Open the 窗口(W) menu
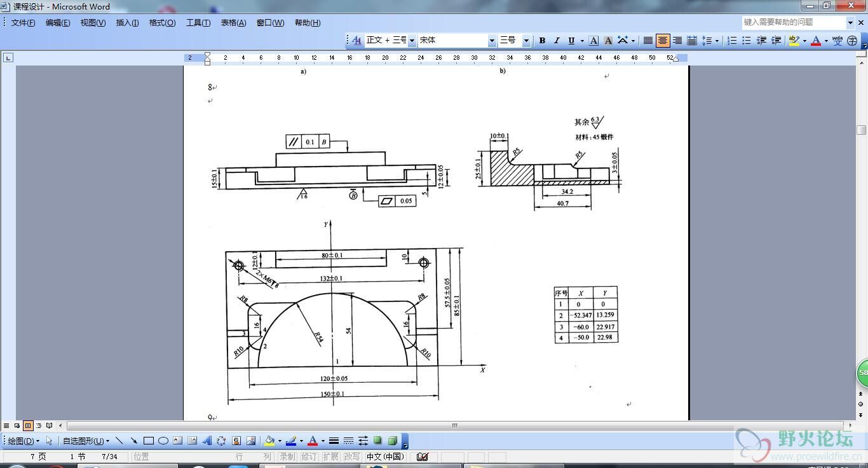868x468 pixels. (x=270, y=23)
